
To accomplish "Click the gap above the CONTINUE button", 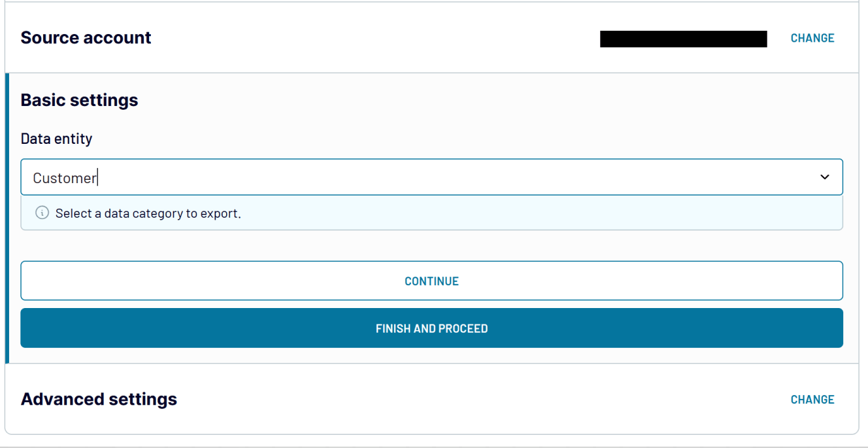I will pyautogui.click(x=431, y=246).
